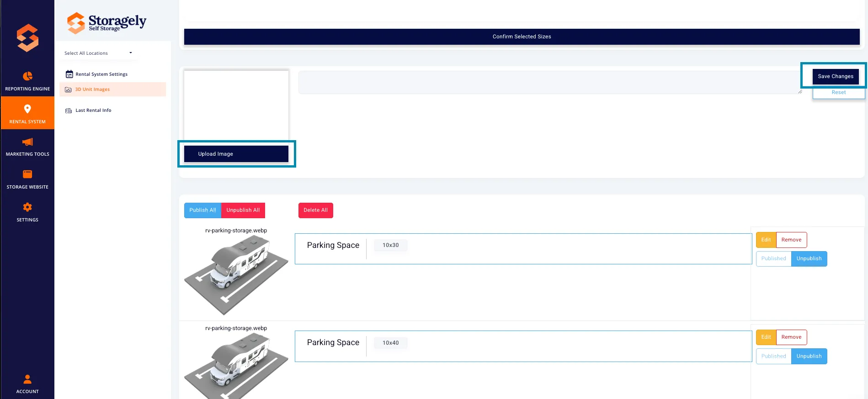This screenshot has width=868, height=399.
Task: Open Account person icon
Action: click(x=27, y=379)
